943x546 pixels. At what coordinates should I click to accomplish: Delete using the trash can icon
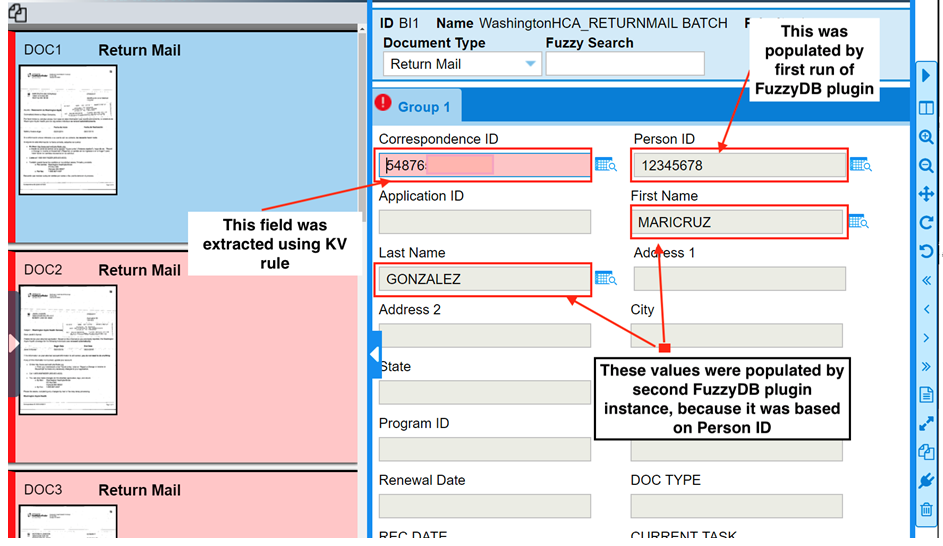click(926, 510)
